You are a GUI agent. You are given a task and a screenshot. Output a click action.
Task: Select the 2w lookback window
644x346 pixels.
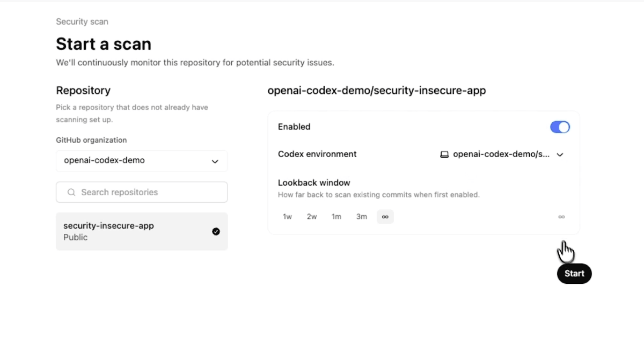point(312,217)
